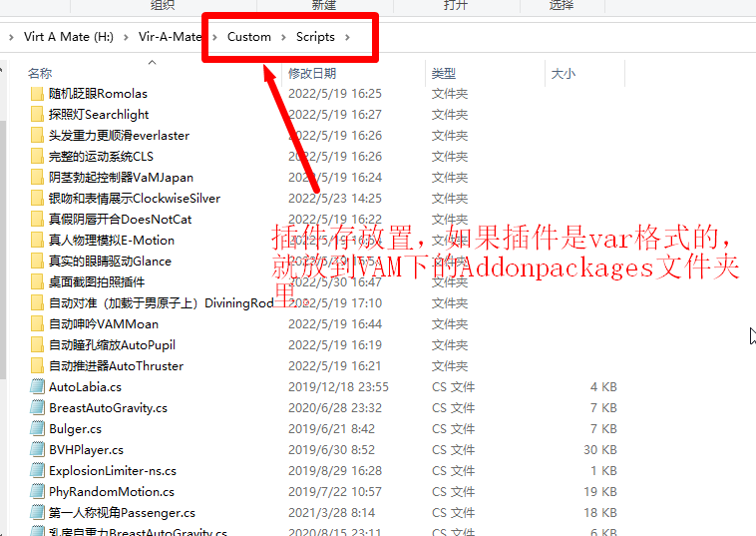Viewport: 756px width, 536px height.
Task: Sort files by the 名称 column header
Action: pos(40,74)
